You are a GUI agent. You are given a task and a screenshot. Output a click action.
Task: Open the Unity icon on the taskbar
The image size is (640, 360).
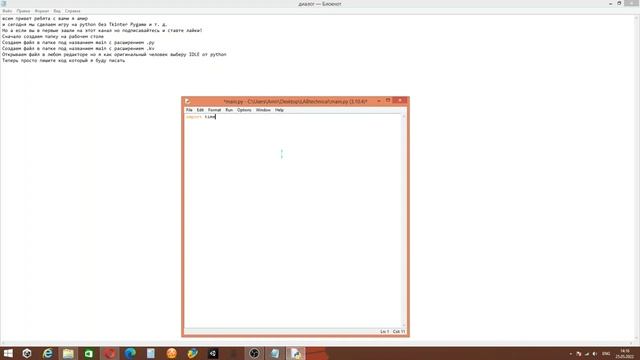213,353
